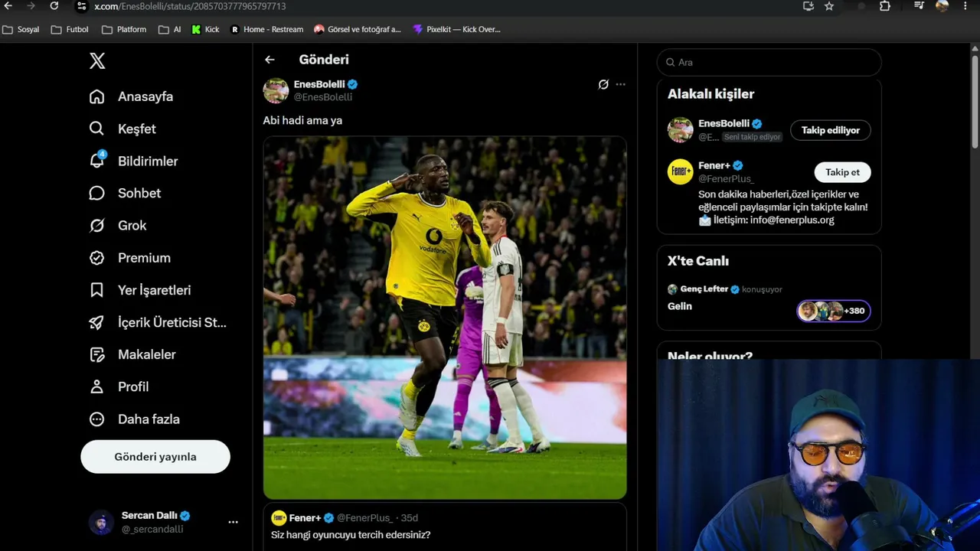Open @EnesBolelli handle on the post
980x551 pixels.
tap(323, 97)
